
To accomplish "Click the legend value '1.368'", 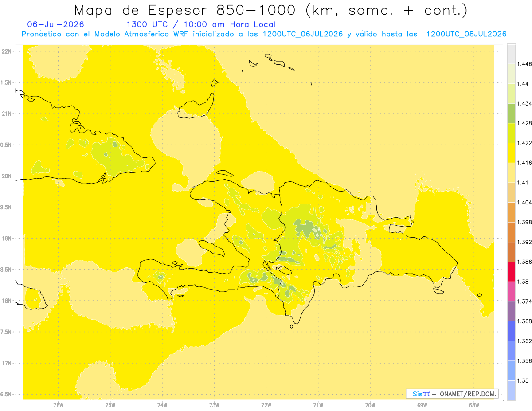I will pos(525,321).
